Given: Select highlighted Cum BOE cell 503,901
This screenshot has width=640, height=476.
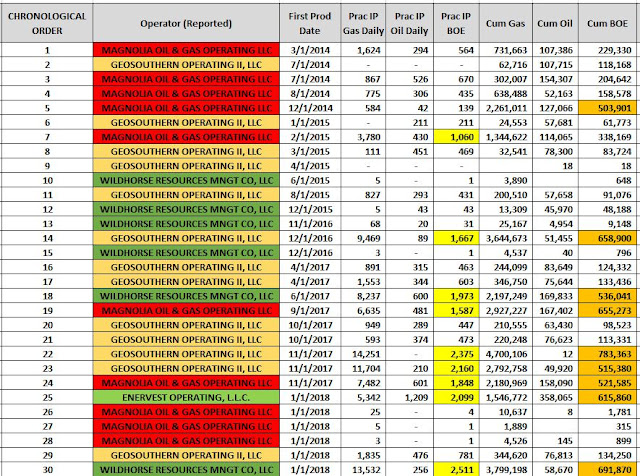Looking at the screenshot, I should [x=608, y=108].
